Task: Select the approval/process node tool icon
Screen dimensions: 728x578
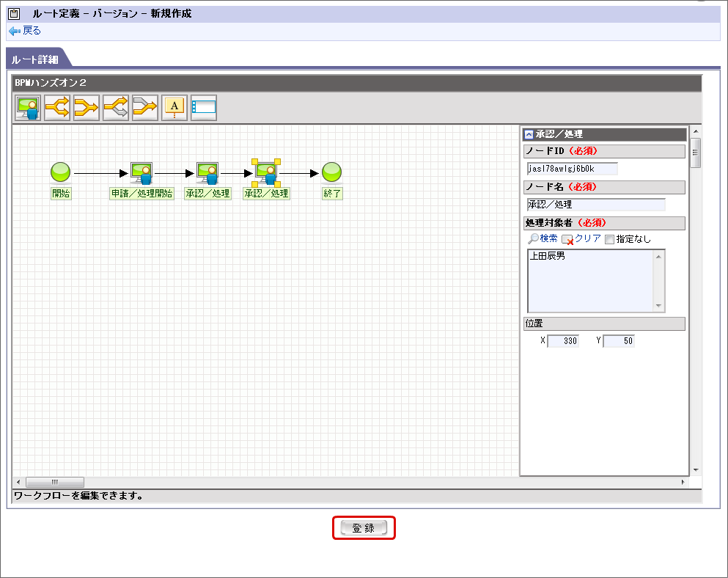Action: 28,108
